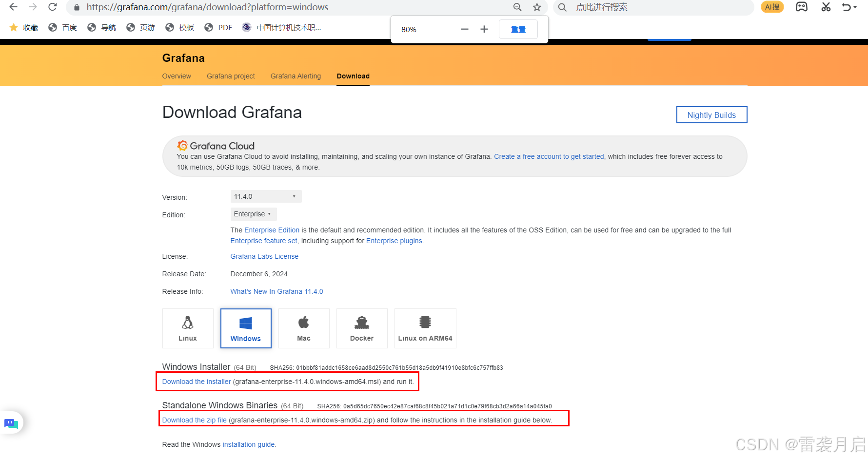Screen dimensions: 868x459
Task: Go forward with the browser forward arrow
Action: pyautogui.click(x=33, y=7)
